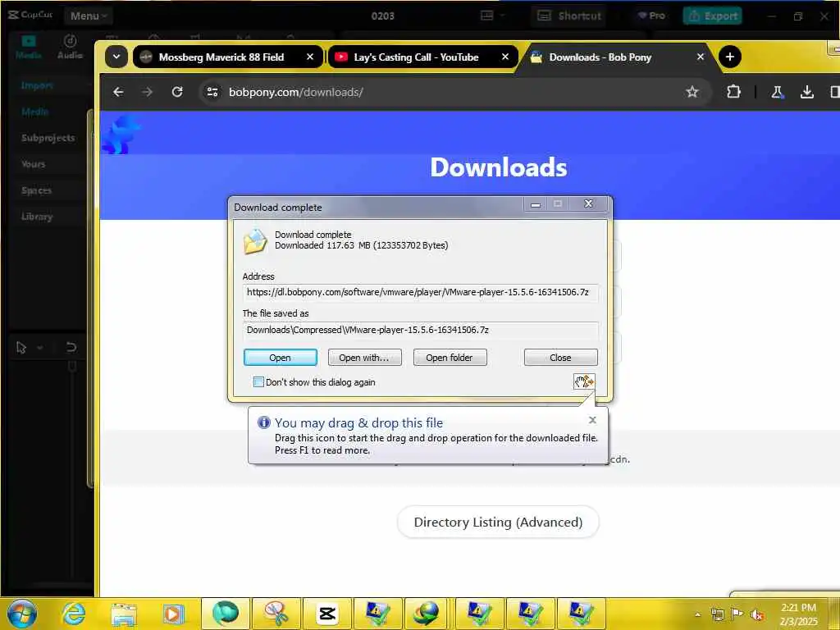The height and width of the screenshot is (630, 840).
Task: Click The file saved as path field
Action: click(x=420, y=330)
